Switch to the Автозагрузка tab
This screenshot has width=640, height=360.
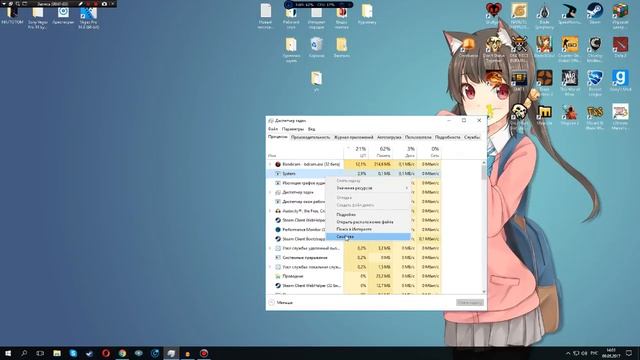(389, 138)
